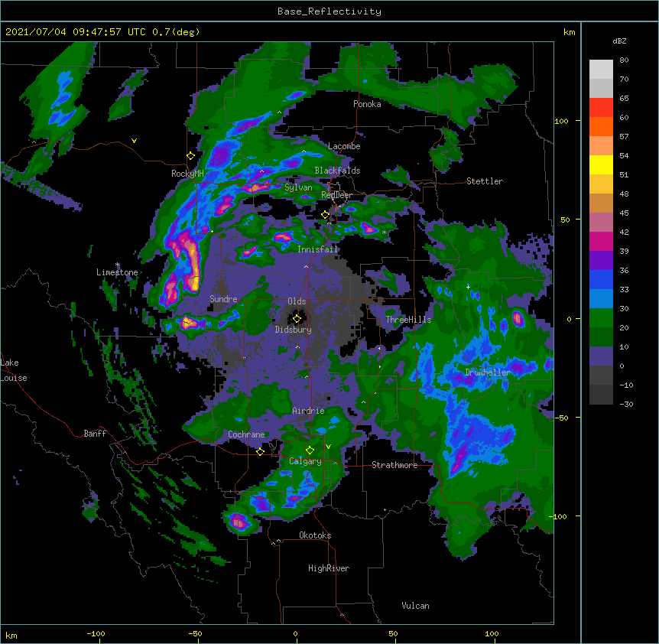Click the yellow diamond marker above Calgary label
The height and width of the screenshot is (644, 659).
310,450
